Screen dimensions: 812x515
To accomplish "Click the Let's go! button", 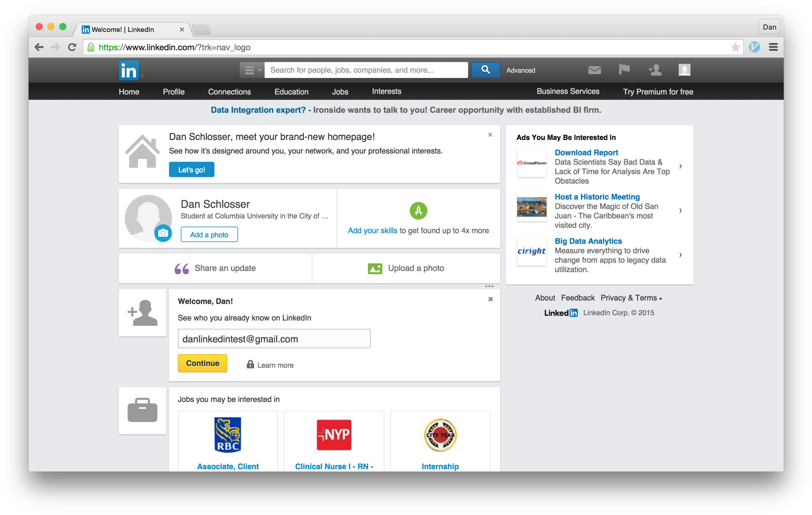I will point(191,170).
